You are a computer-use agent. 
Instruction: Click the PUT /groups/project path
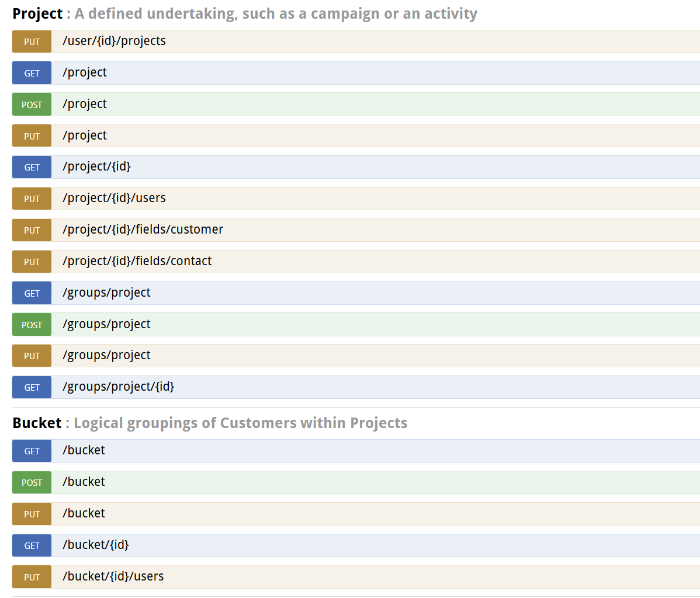coord(106,355)
